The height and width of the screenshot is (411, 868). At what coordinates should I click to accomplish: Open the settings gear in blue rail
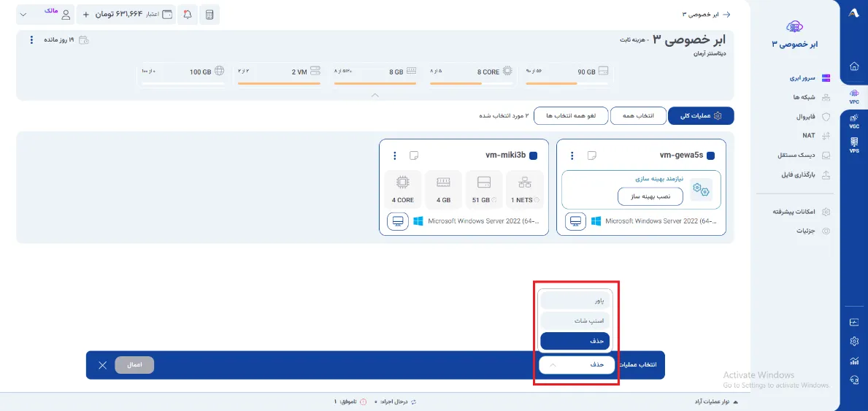pyautogui.click(x=853, y=341)
